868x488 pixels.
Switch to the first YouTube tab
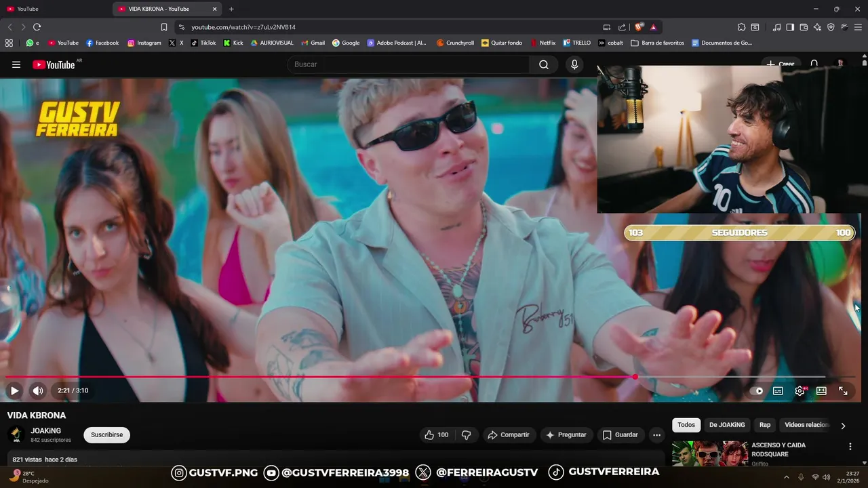point(56,9)
